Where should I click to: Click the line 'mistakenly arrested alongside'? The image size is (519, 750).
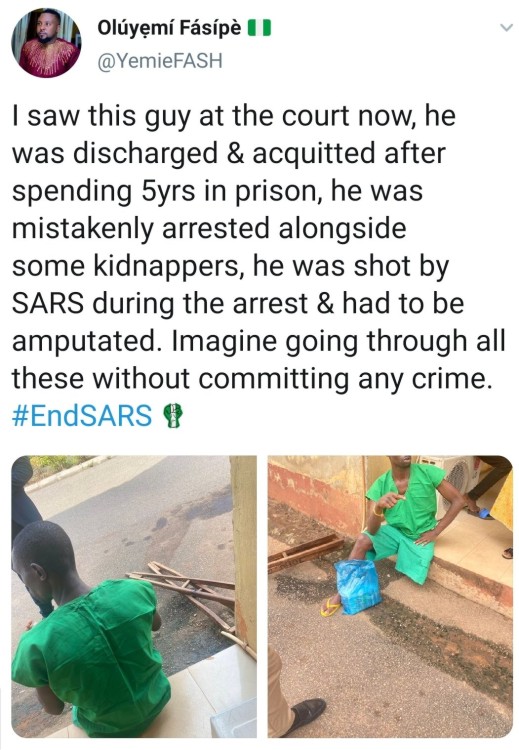(x=209, y=228)
